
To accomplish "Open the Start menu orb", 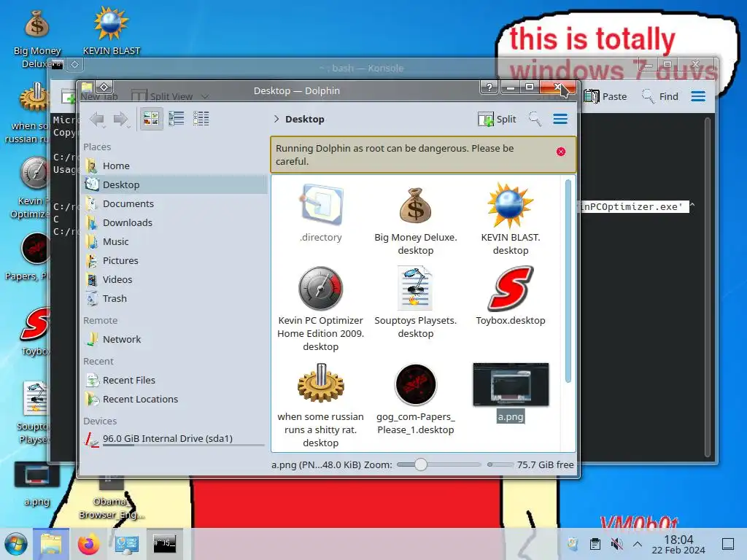I will click(16, 544).
